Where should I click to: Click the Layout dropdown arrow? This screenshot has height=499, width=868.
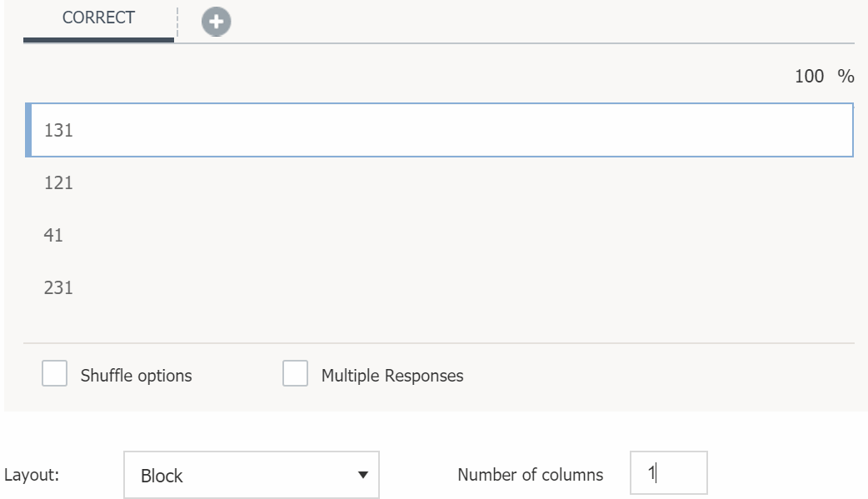coord(362,476)
